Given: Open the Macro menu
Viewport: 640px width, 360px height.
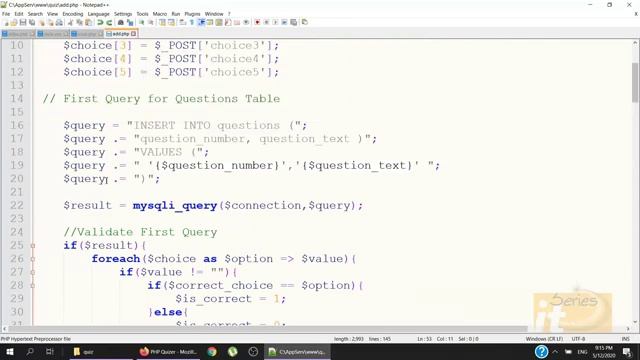Looking at the screenshot, I should click(x=160, y=14).
